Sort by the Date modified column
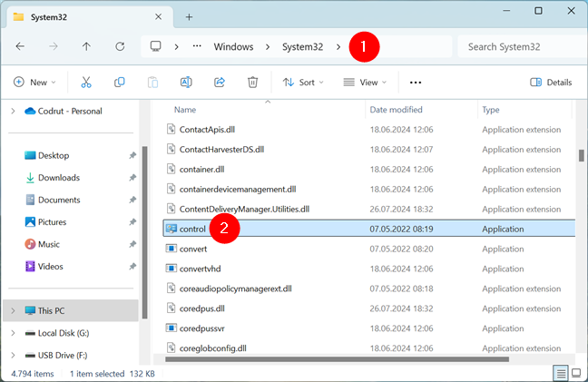Viewport: 588px width, 382px height. click(396, 110)
